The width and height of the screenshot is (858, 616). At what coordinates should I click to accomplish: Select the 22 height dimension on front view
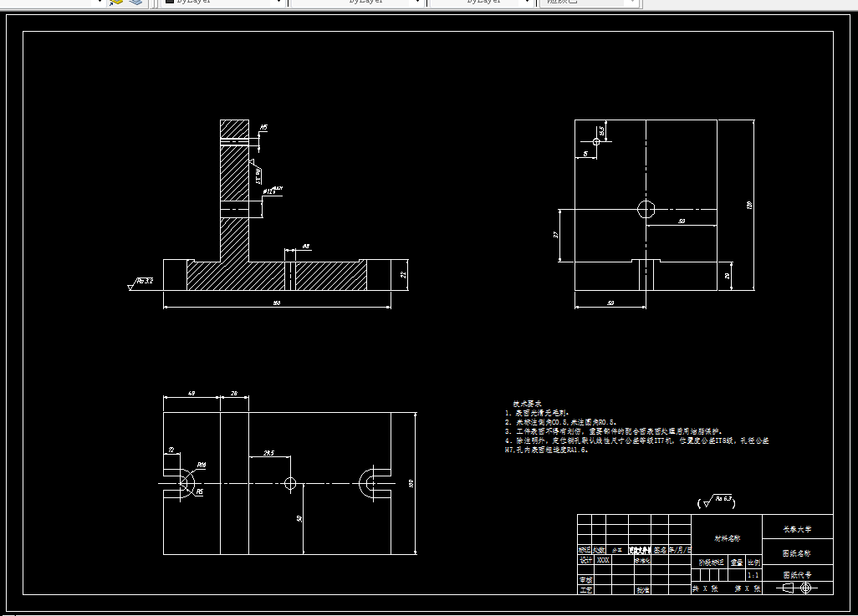[x=403, y=275]
